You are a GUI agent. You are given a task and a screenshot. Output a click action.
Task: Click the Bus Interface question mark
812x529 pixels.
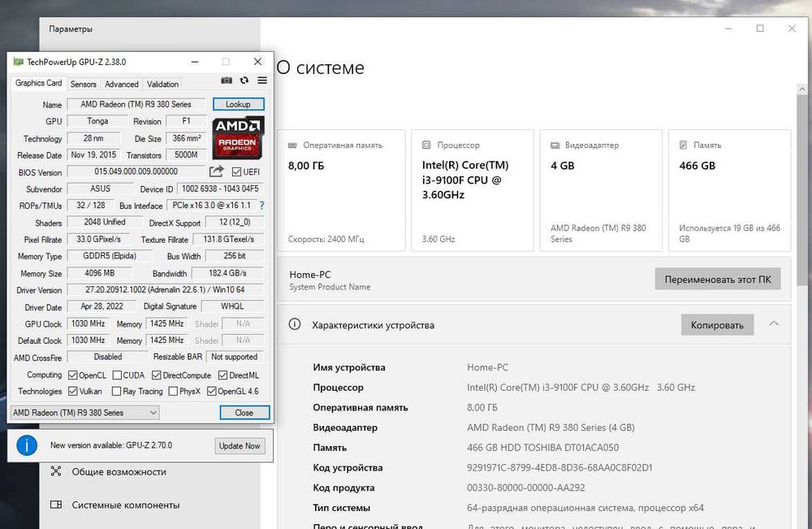tap(262, 206)
